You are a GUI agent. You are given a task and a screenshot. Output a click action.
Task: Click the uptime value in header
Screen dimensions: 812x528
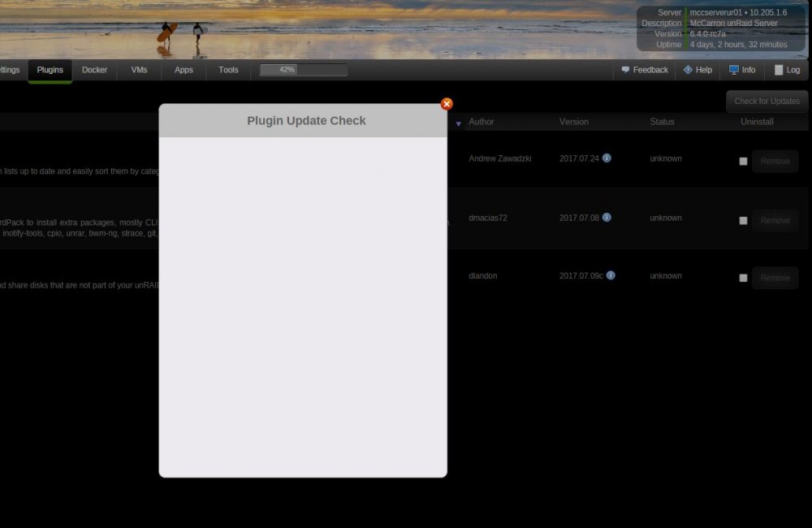(738, 45)
